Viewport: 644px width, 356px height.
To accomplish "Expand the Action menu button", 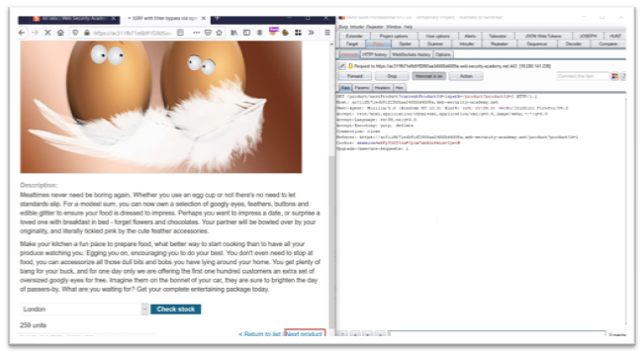I will [x=466, y=76].
